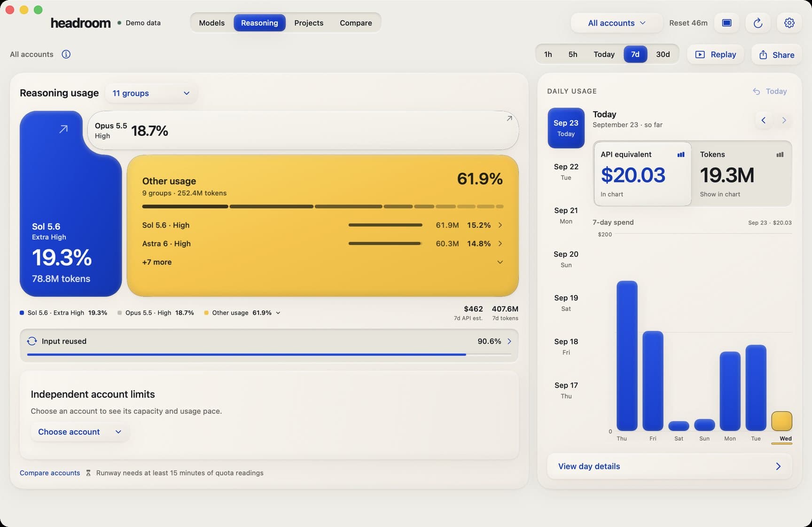Open the 11 groups dropdown

[151, 93]
